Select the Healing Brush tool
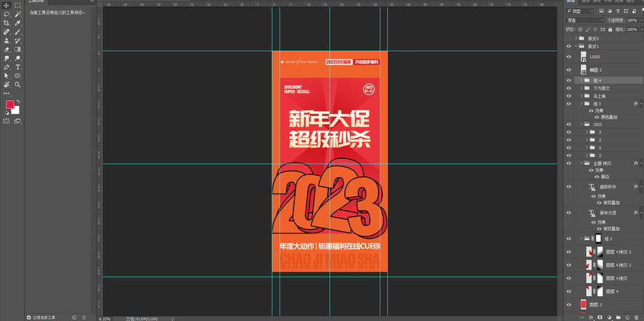The image size is (644, 321). (6, 32)
